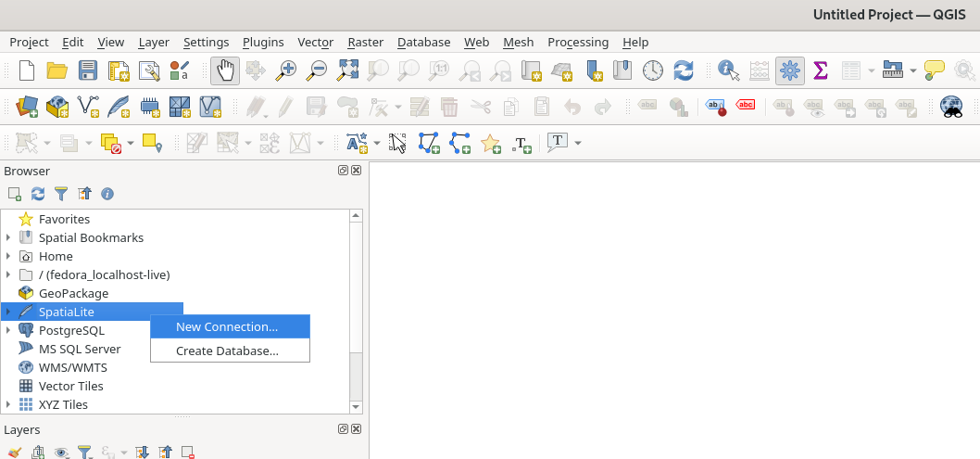Click New Temporary Scratch Layer icon
Screen dimensions: 980x459
149,107
